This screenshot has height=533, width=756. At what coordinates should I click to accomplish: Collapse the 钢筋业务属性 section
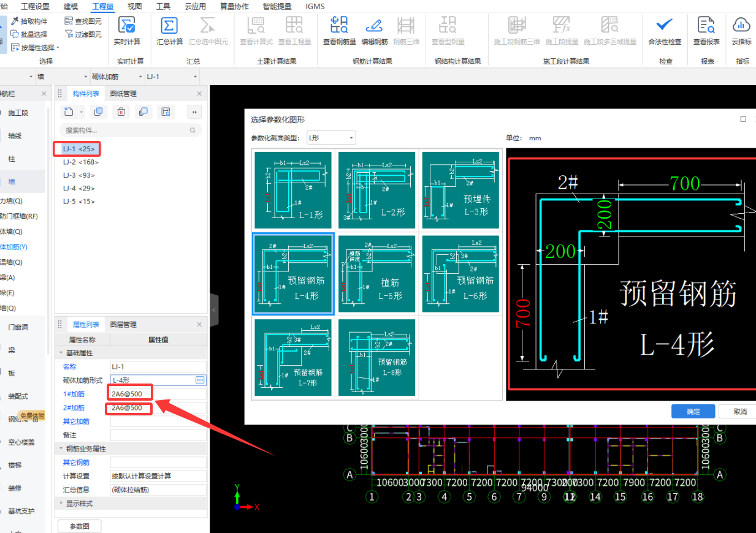[x=61, y=449]
